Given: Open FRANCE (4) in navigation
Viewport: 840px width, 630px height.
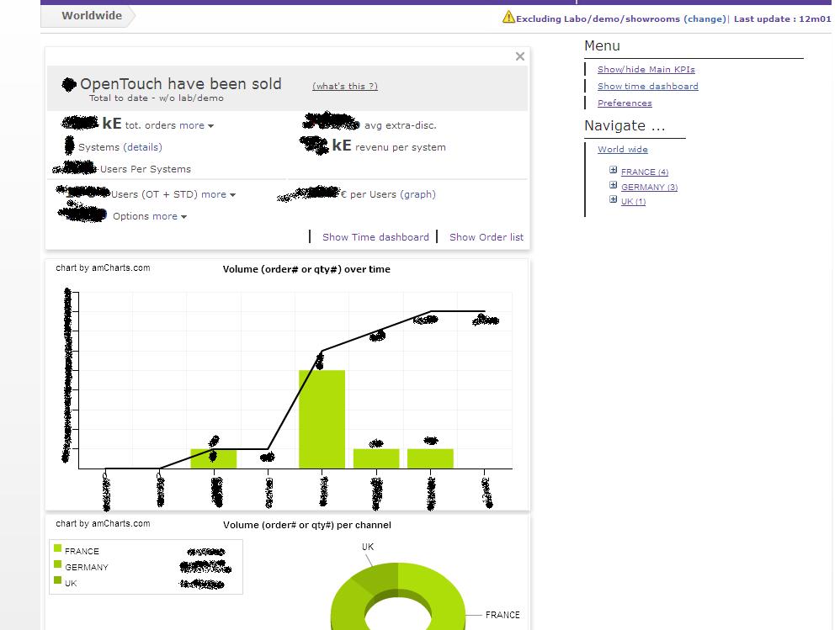Looking at the screenshot, I should click(645, 172).
